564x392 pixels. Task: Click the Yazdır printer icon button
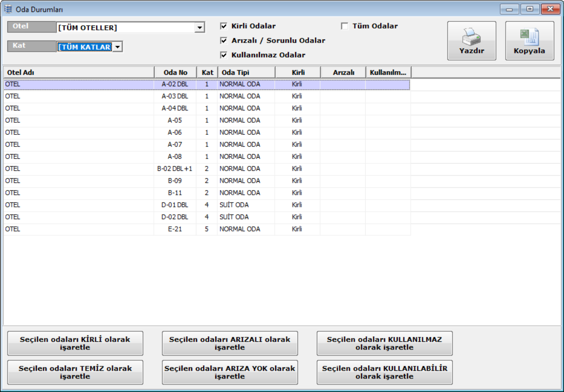(471, 41)
